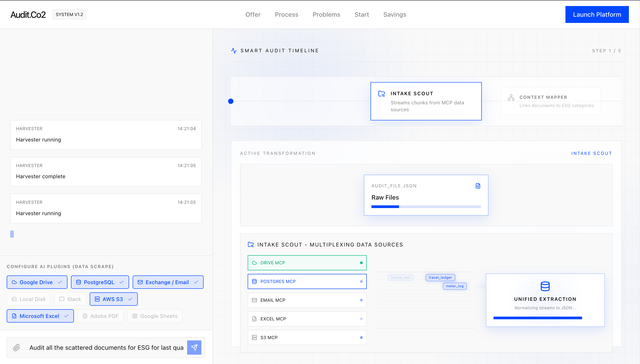640x364 pixels.
Task: Click the envelope icon on Email MCP
Action: click(x=254, y=300)
